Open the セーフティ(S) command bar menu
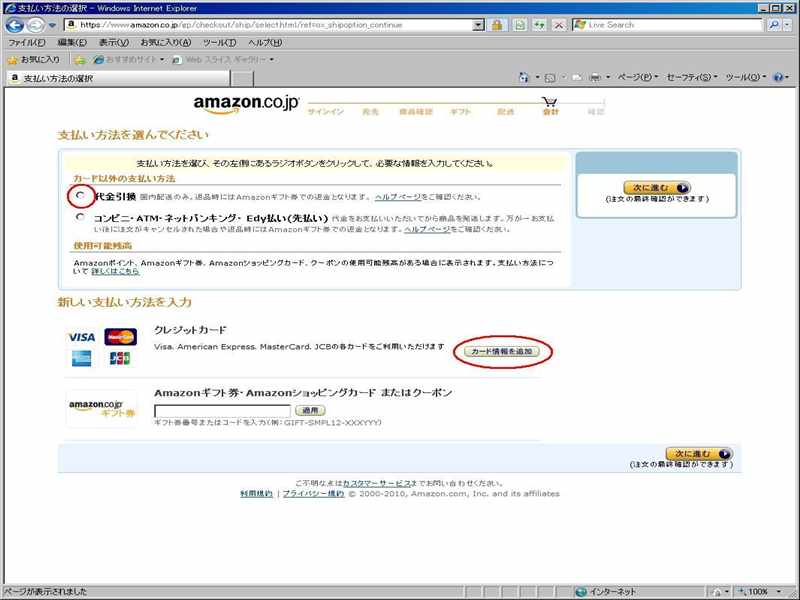The image size is (800, 600). tap(691, 78)
